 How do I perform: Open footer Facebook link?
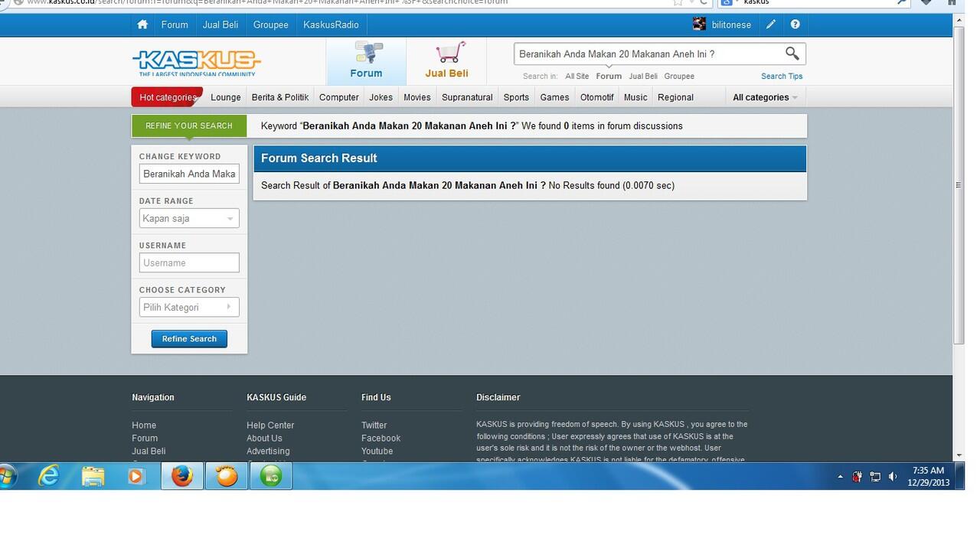381,439
